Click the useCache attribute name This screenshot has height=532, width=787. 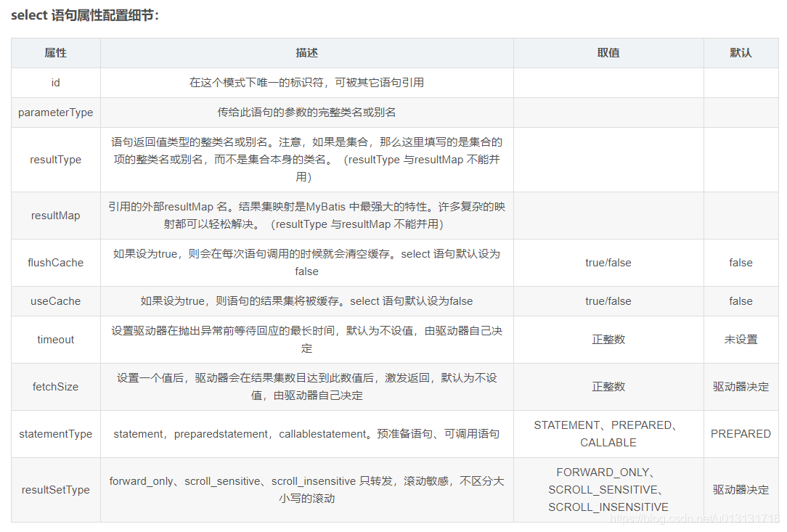(55, 300)
